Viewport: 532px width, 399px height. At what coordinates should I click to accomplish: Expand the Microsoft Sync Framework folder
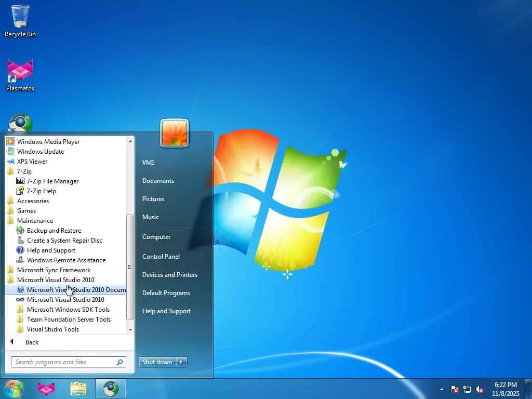(54, 270)
